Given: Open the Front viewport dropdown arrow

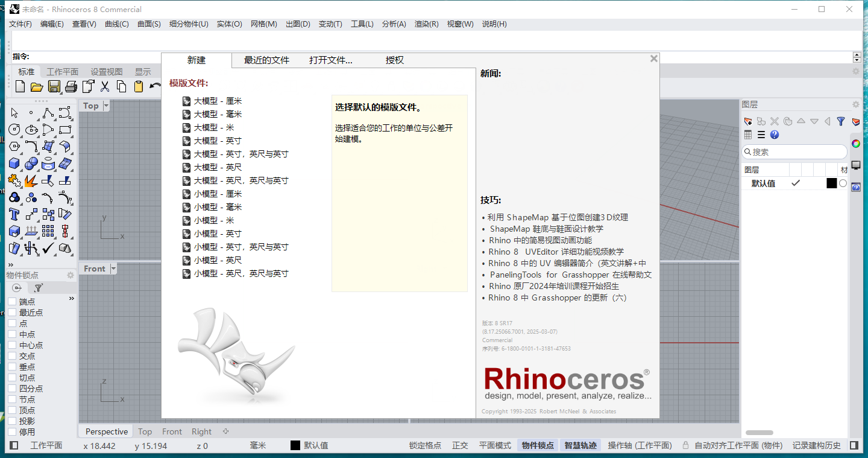Looking at the screenshot, I should pos(113,269).
